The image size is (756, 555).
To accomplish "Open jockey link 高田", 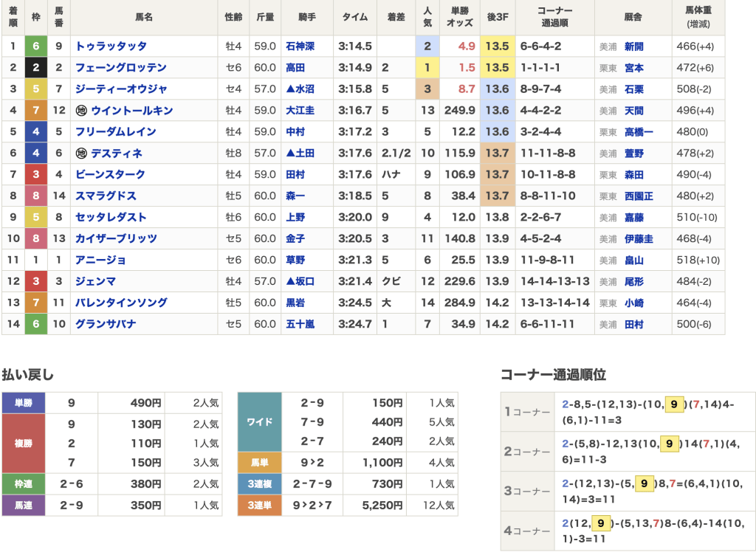I will (295, 67).
